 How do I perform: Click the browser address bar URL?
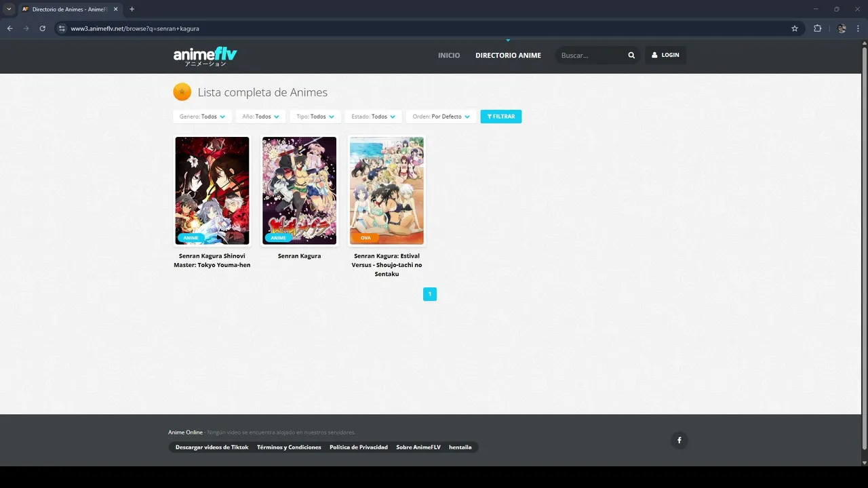click(x=135, y=28)
